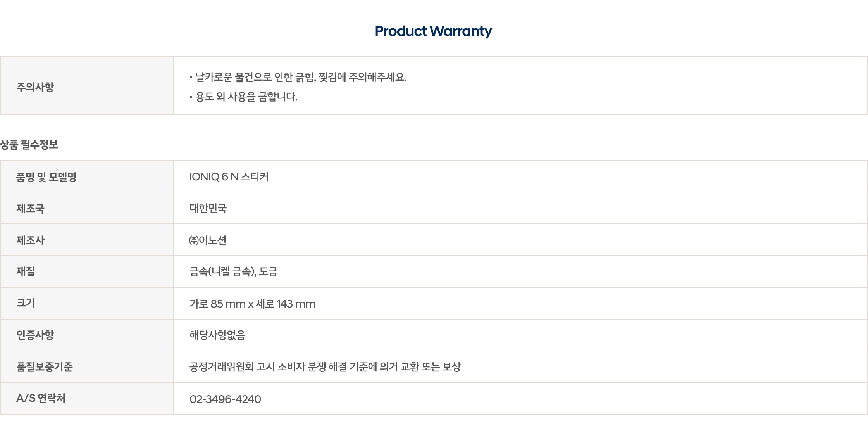Click the ㈜이노션 manufacturer value
This screenshot has height=425, width=868.
[208, 240]
